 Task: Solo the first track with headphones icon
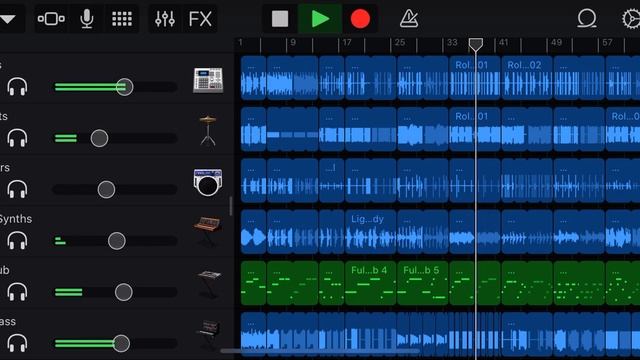pos(17,87)
